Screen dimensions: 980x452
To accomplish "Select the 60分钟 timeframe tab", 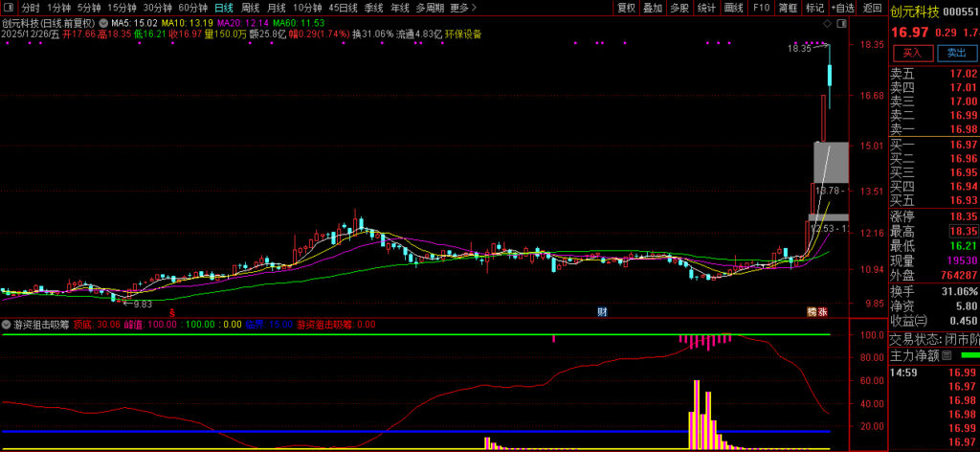I will click(x=193, y=8).
